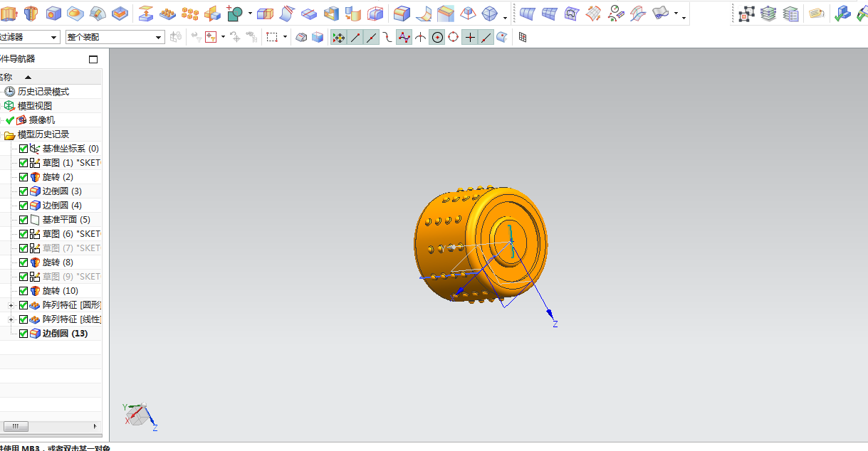Select the Shell tool icon

332,13
